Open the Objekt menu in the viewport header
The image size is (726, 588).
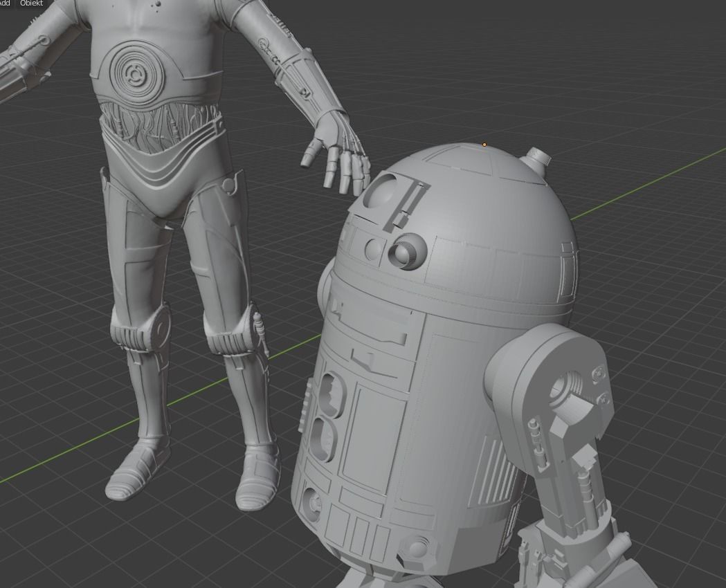[31, 3]
